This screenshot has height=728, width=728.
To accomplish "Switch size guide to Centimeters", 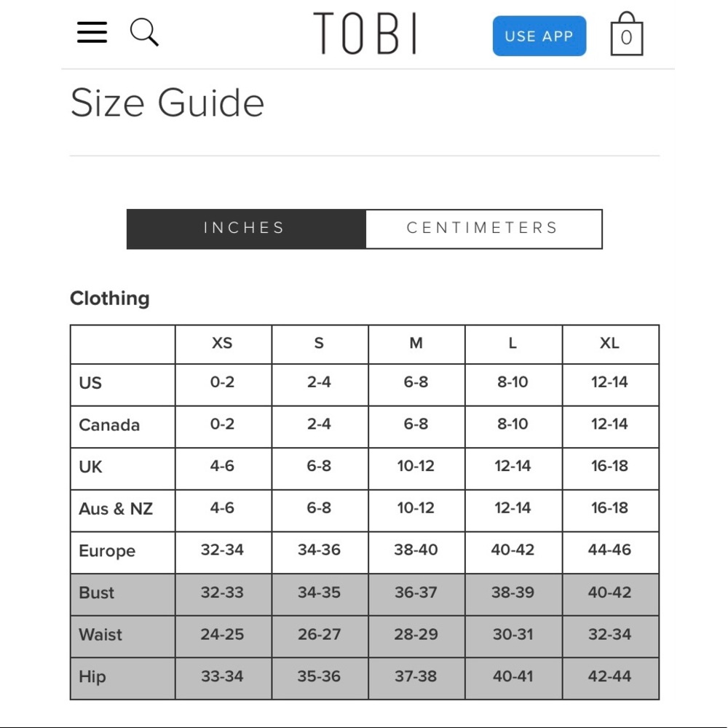I will tap(483, 229).
